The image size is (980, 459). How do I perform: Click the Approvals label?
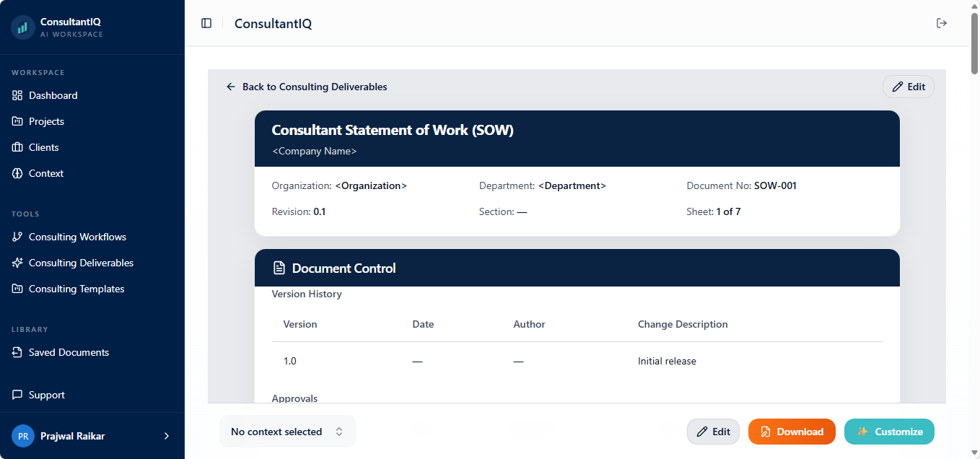click(294, 398)
